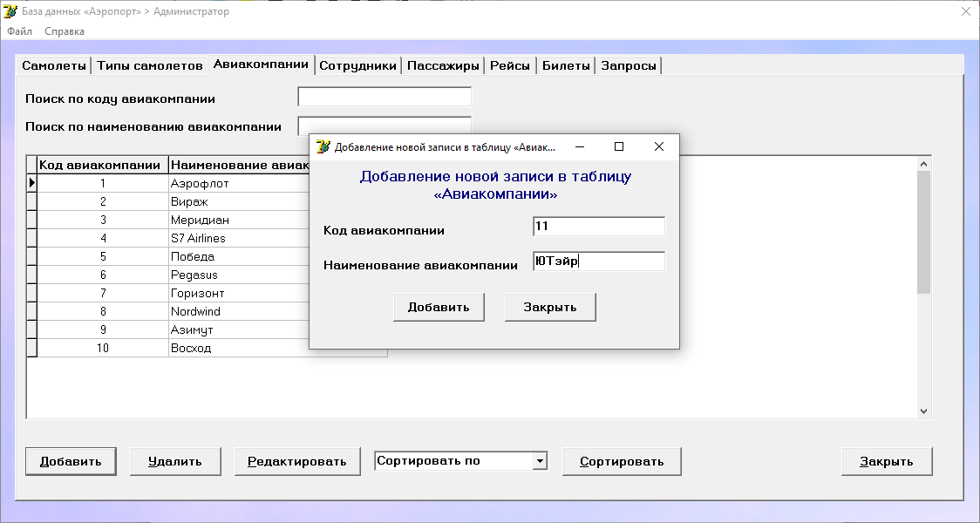980x523 pixels.
Task: Click the table's vertical scrollbar thumb
Action: [923, 232]
